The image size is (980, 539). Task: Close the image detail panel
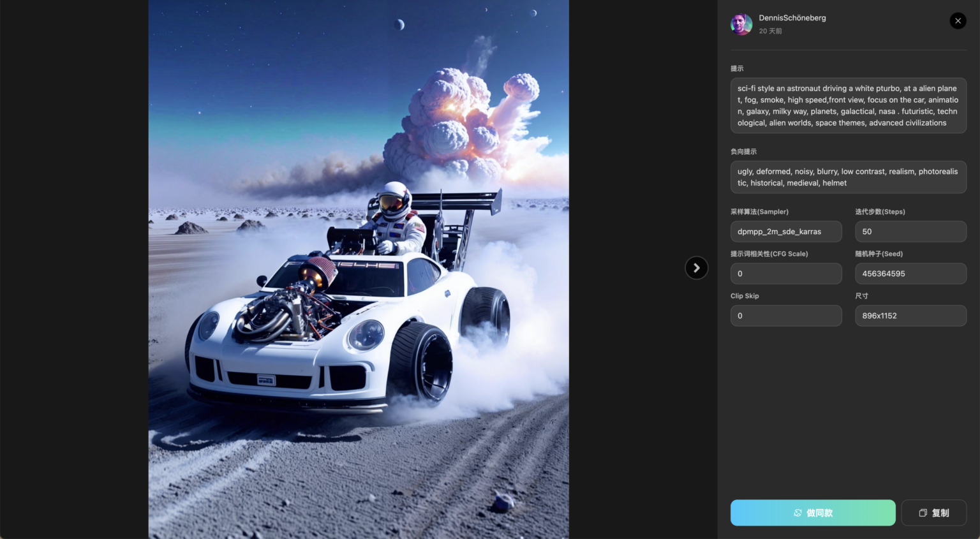[958, 21]
